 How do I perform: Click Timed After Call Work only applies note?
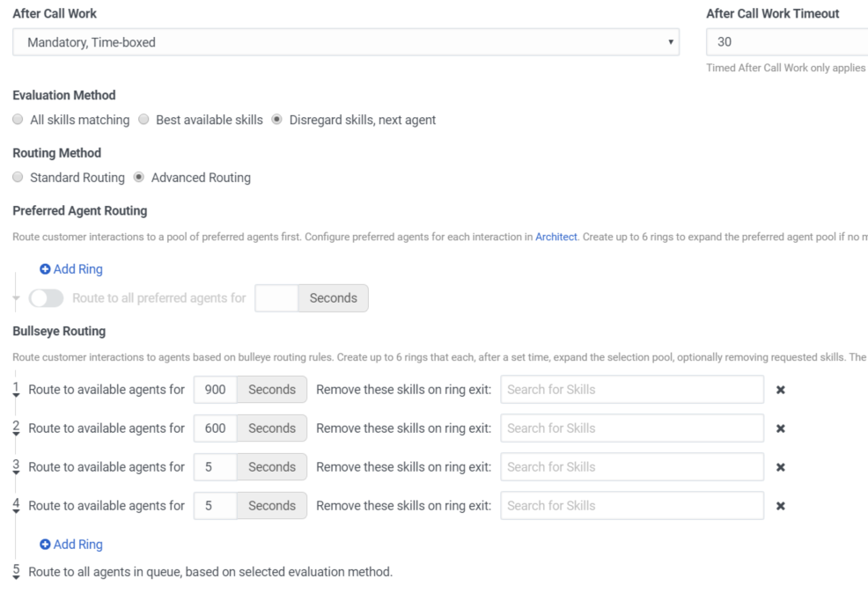coord(787,68)
